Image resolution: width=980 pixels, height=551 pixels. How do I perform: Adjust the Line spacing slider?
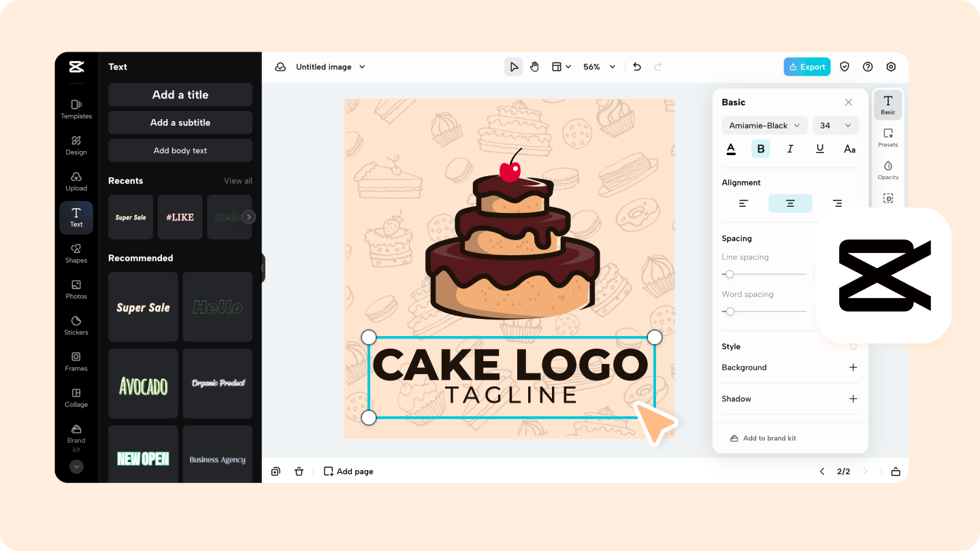(729, 274)
